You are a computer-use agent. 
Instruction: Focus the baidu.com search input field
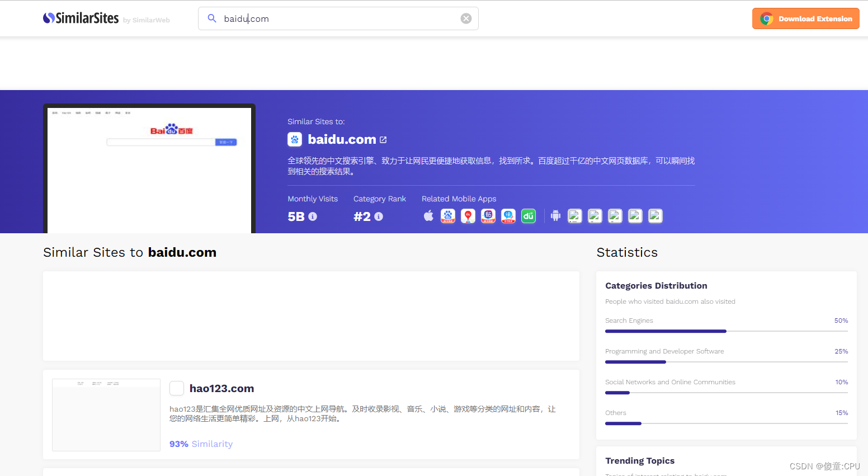338,18
